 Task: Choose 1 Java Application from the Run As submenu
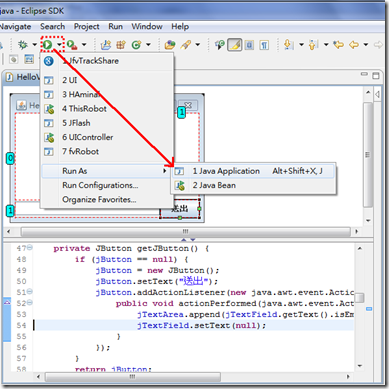coord(253,171)
